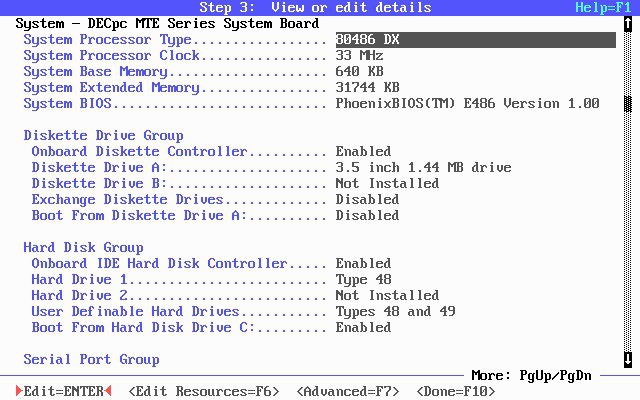This screenshot has height=400, width=640.
Task: Select Onboard Diskette Controller label
Action: coord(139,151)
